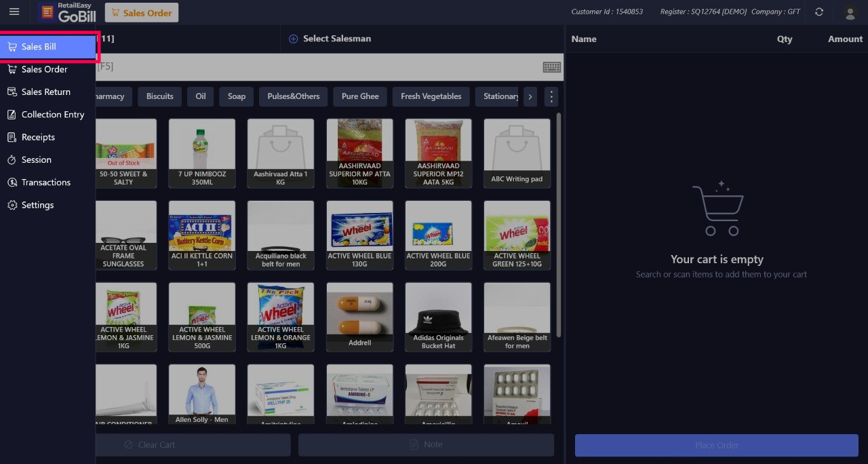Add ACT II KETTLE CORN 1+1
The height and width of the screenshot is (464, 868).
click(202, 235)
